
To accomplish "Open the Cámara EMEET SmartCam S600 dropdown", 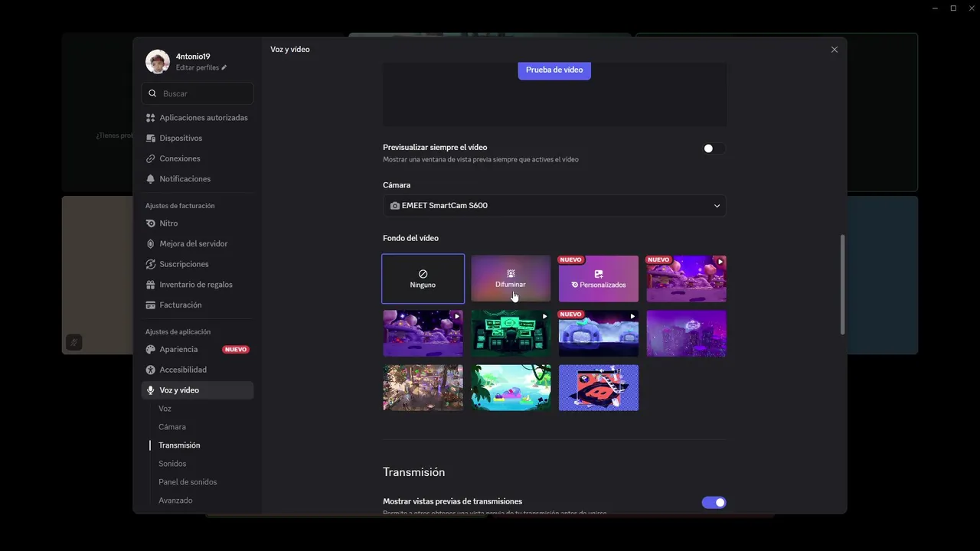I will pyautogui.click(x=554, y=206).
